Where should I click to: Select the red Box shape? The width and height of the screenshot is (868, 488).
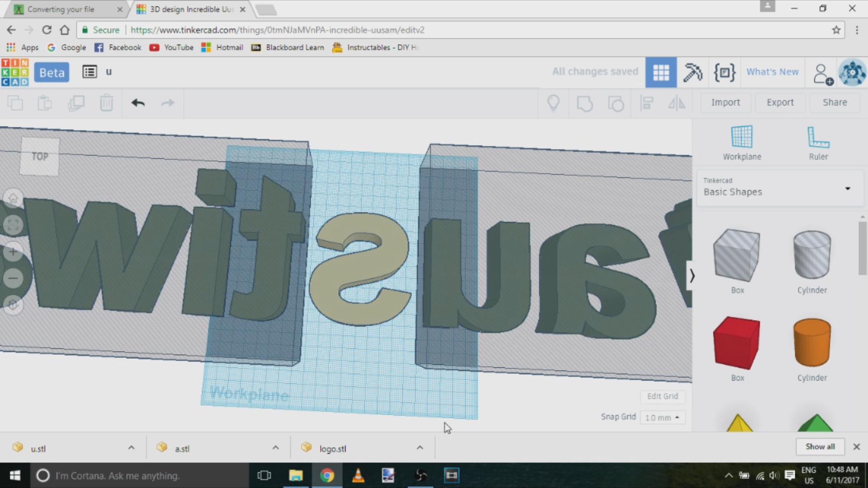[736, 343]
